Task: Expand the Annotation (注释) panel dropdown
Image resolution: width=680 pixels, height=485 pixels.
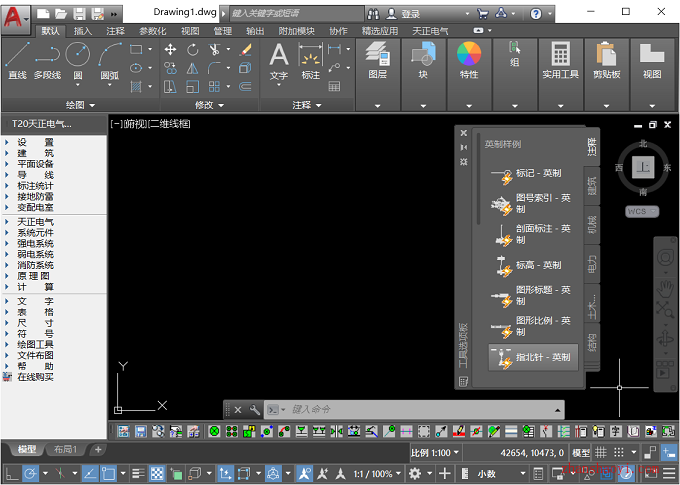Action: pos(307,105)
